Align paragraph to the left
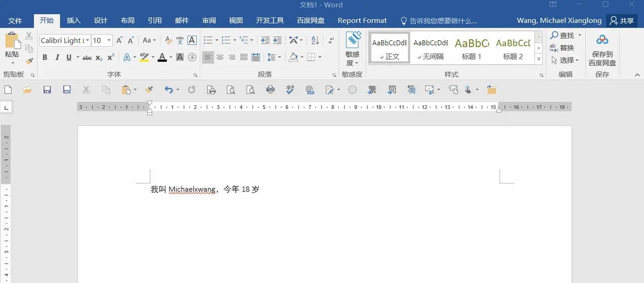 click(208, 57)
